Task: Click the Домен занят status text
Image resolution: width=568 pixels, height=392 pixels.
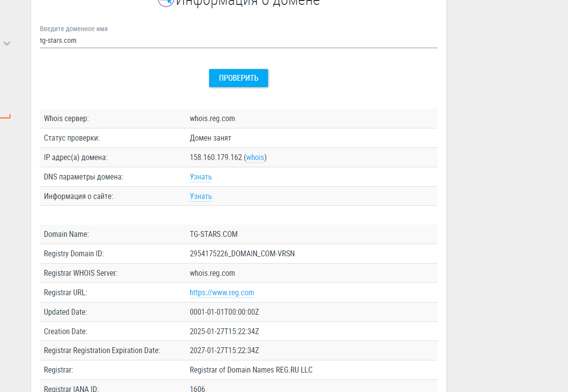Action: 210,138
